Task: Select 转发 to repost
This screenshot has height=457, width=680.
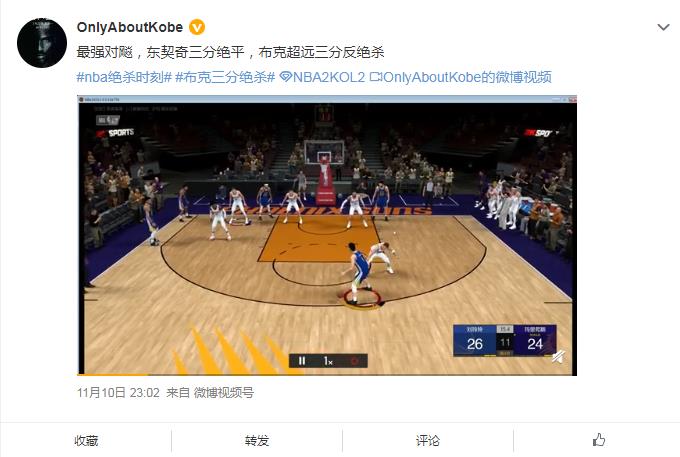Action: coord(257,441)
